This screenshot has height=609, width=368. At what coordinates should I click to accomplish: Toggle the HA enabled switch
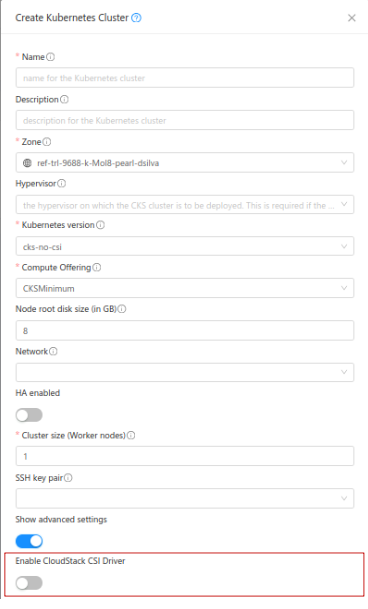[29, 415]
